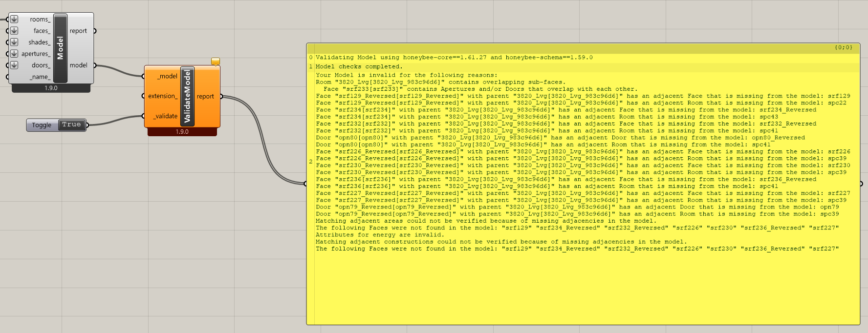The height and width of the screenshot is (333, 868).
Task: Click the _name_ input on Model component
Action: pos(40,77)
